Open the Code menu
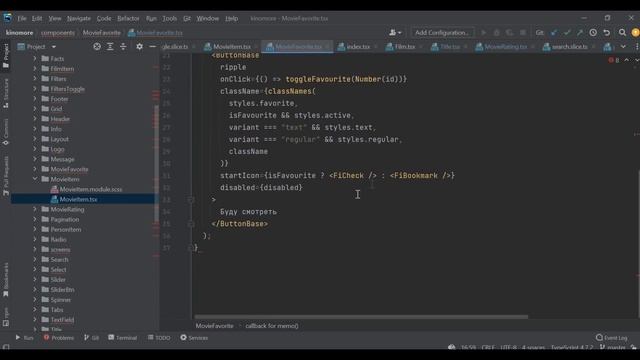 (x=104, y=18)
